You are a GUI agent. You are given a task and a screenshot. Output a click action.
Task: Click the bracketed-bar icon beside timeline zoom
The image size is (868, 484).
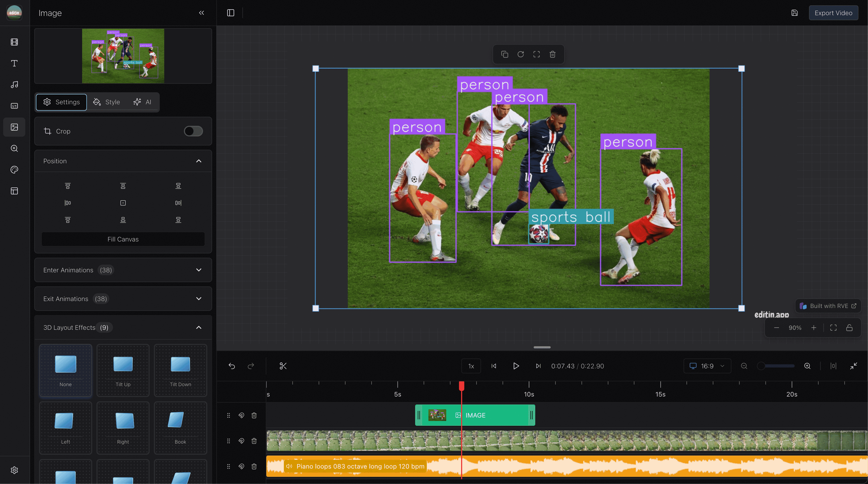click(833, 366)
